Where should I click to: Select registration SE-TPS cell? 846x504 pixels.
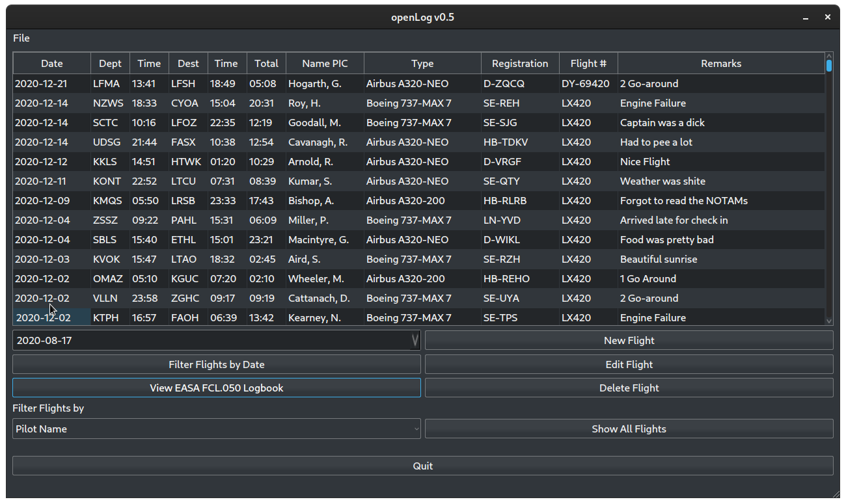(520, 317)
